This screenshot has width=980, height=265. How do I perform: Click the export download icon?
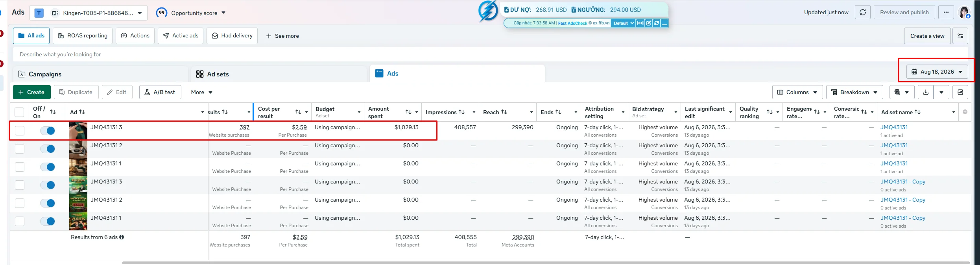click(x=926, y=92)
